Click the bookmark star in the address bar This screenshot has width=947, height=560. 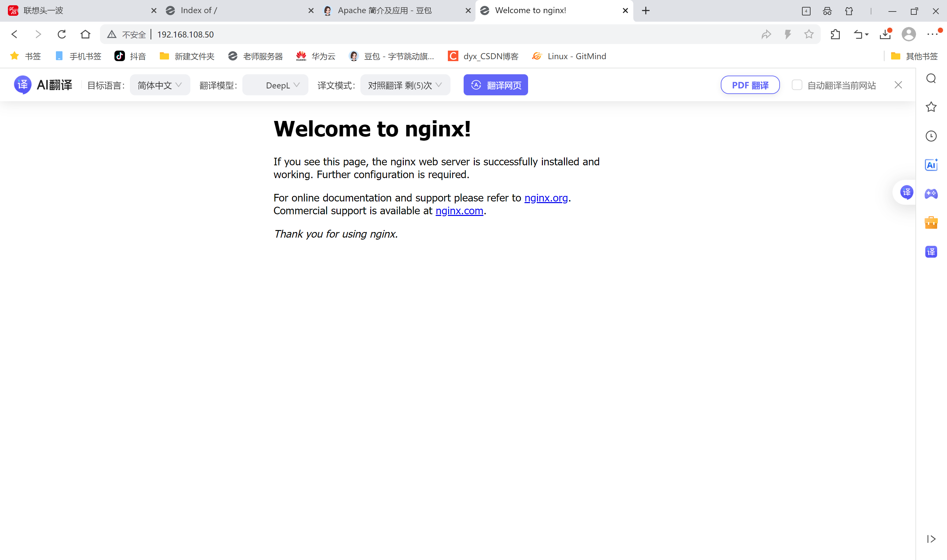tap(809, 34)
